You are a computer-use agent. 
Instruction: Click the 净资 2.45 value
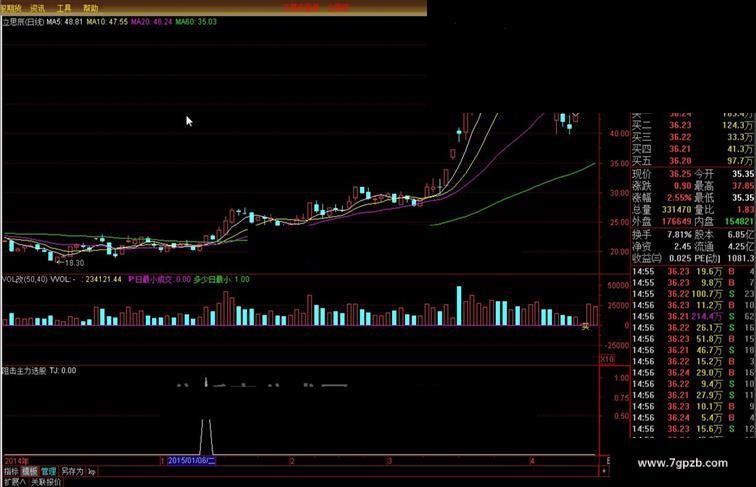(683, 247)
